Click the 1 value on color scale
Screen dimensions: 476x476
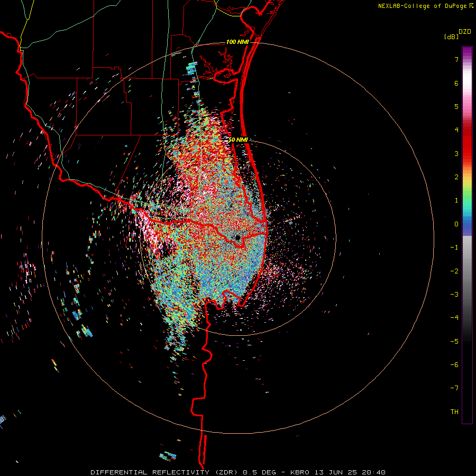456,200
